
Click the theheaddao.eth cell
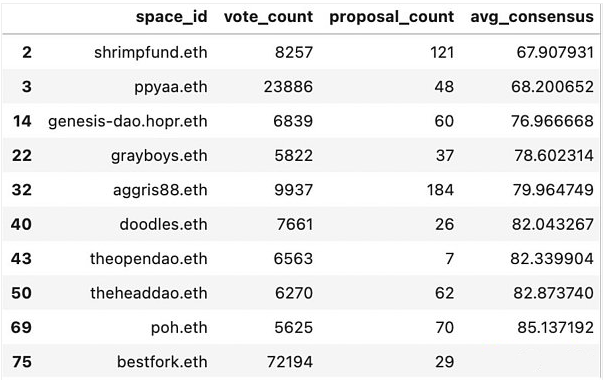(x=149, y=293)
